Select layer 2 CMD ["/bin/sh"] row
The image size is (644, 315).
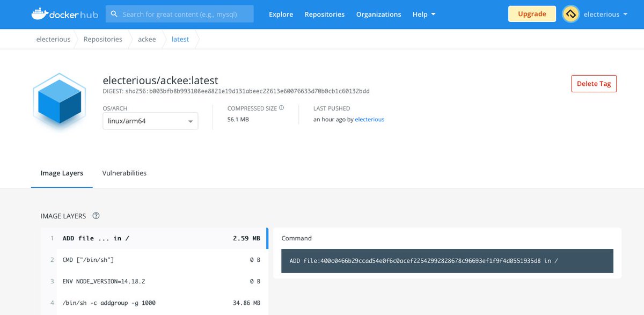[155, 260]
